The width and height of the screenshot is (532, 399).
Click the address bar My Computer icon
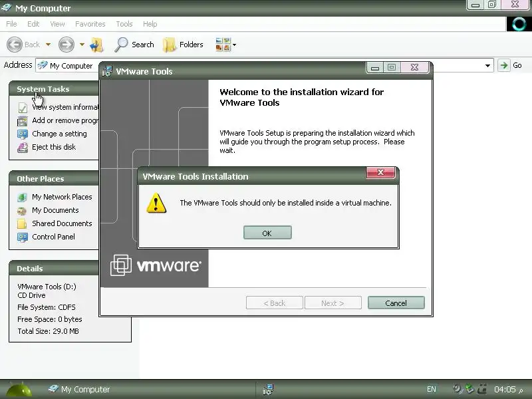pos(43,65)
